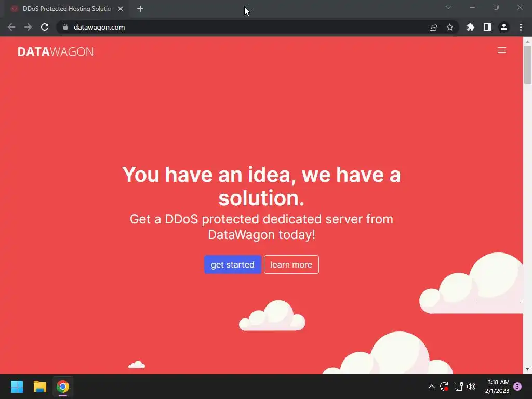This screenshot has height=399, width=532.
Task: Open the clock showing 3:18 AM
Action: point(497,387)
